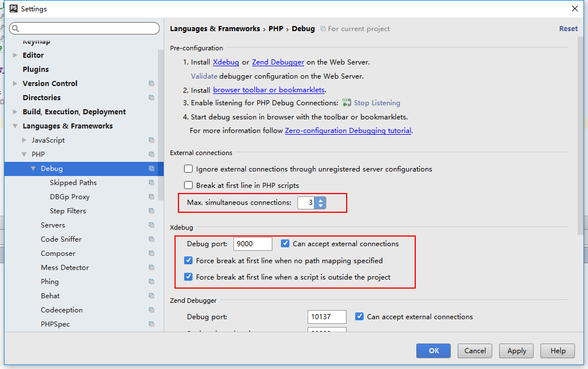This screenshot has height=369, width=588.
Task: Open Step Filters settings page
Action: (x=68, y=211)
